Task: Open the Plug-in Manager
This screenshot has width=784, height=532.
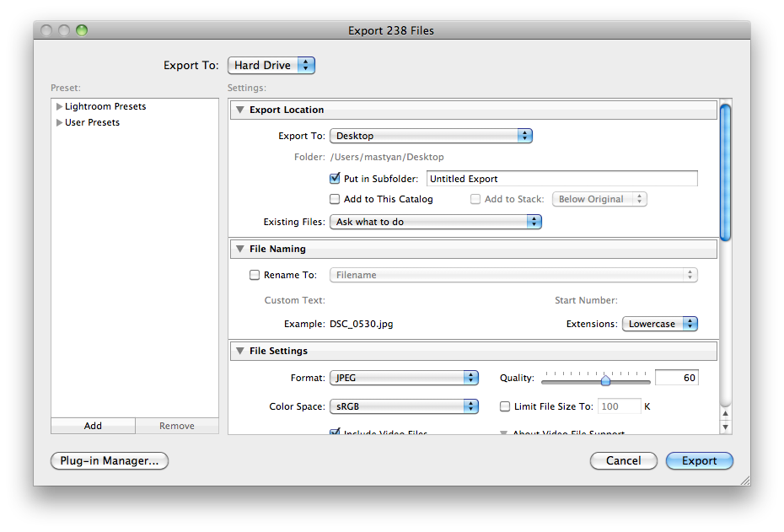Action: coord(110,461)
